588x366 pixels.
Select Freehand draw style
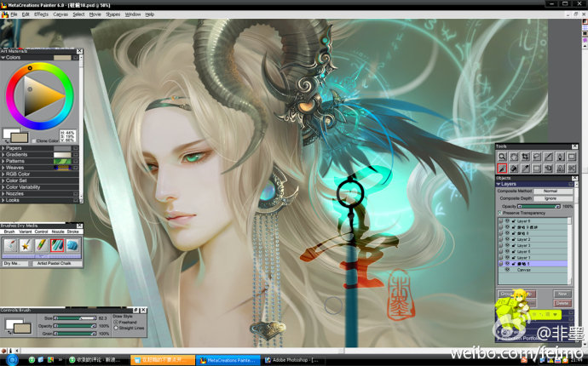tap(116, 322)
